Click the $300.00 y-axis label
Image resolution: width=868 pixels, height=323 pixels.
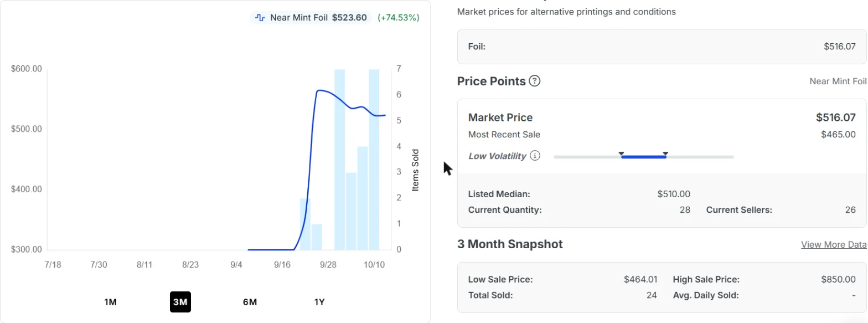(27, 249)
